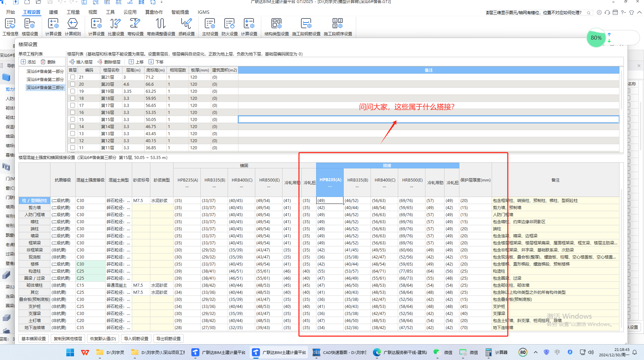Move floor down with 下移

coord(156,62)
